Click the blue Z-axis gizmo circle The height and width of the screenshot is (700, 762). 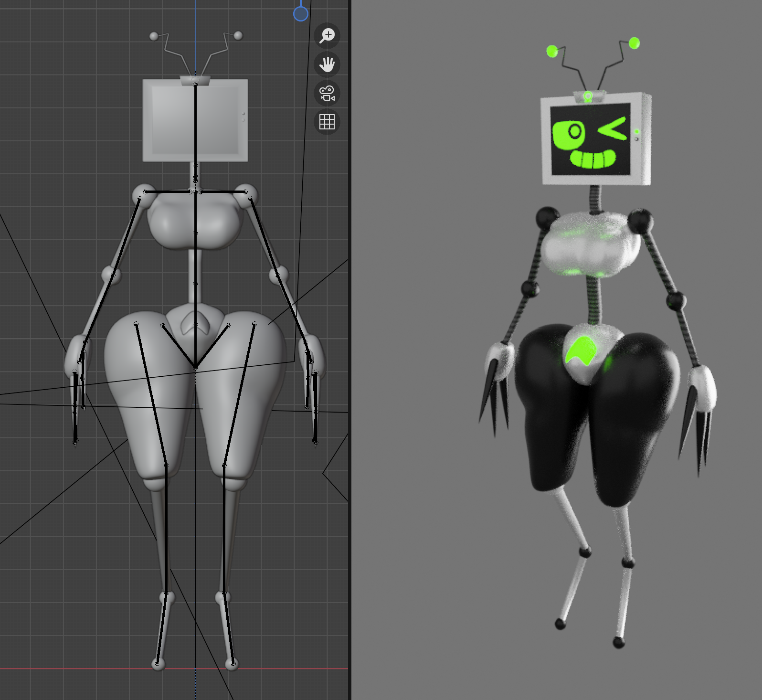pos(301,14)
